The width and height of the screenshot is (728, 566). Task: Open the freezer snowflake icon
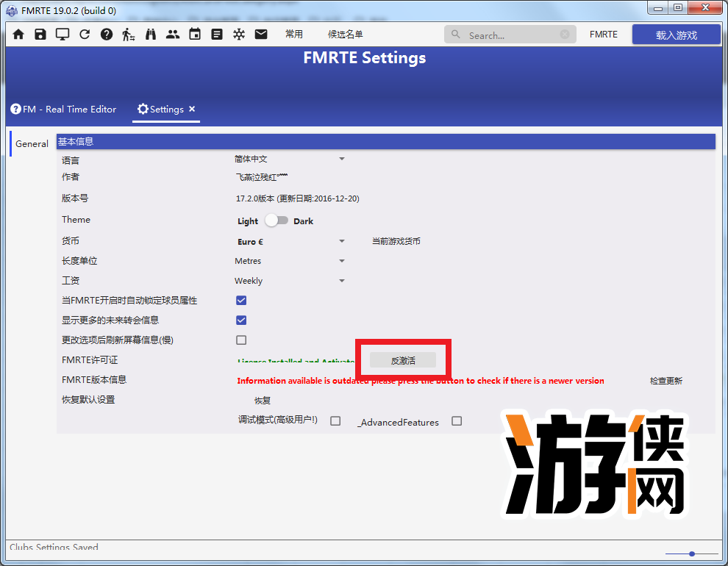click(239, 35)
